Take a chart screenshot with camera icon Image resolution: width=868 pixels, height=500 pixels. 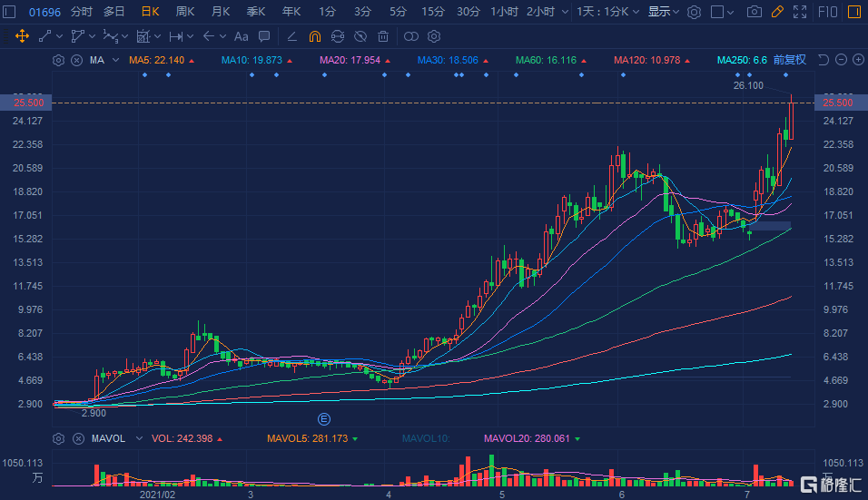(x=754, y=12)
